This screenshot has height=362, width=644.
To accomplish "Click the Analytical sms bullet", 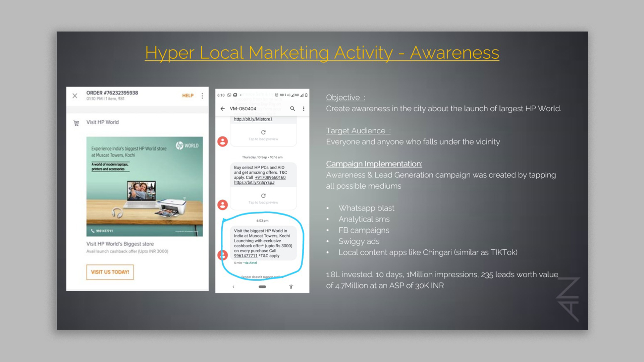I will [x=364, y=219].
